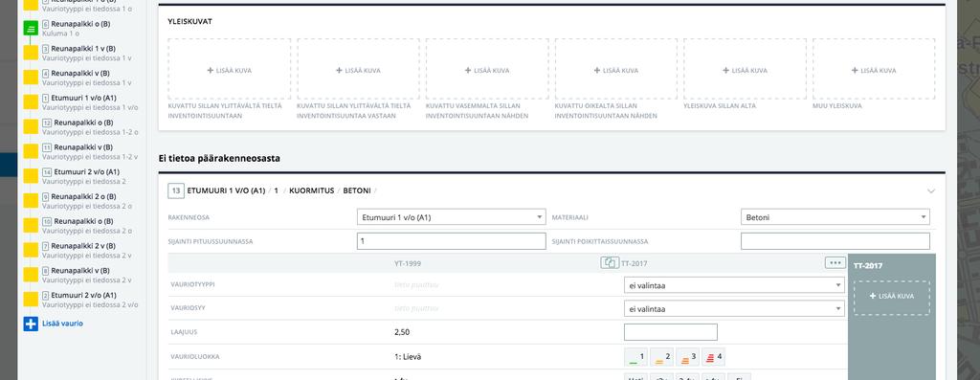This screenshot has width=980, height=380.
Task: Click the yellow icon of item 9 Reunapalkki 2 o (B)
Action: coord(31,201)
